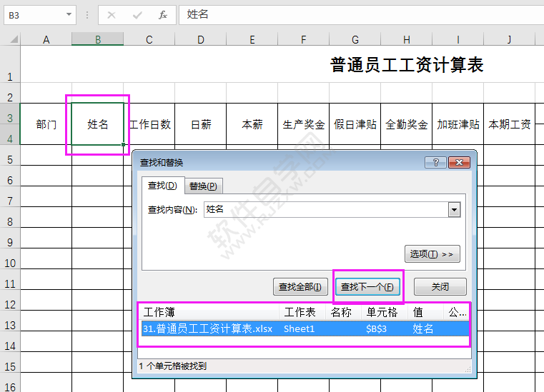Screen dimensions: 544x392
Task: Select column B header
Action: 98,39
